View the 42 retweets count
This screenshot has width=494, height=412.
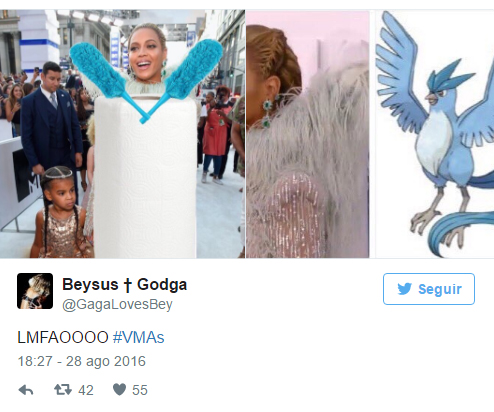click(x=86, y=390)
